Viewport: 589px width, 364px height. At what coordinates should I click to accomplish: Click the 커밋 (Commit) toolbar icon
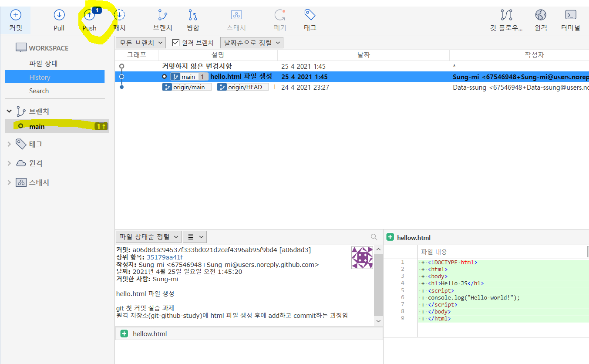[15, 15]
